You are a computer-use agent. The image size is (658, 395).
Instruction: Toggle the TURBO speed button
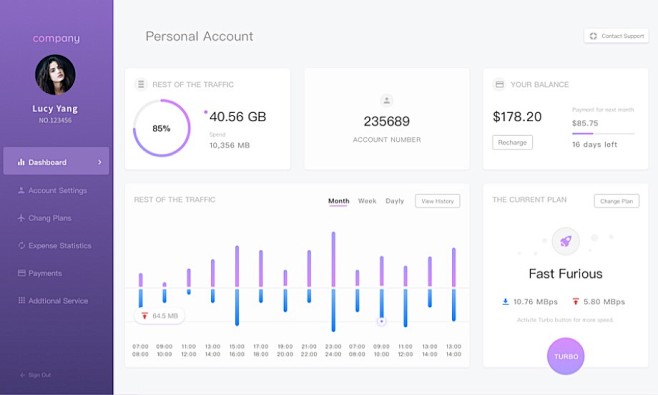click(x=566, y=356)
